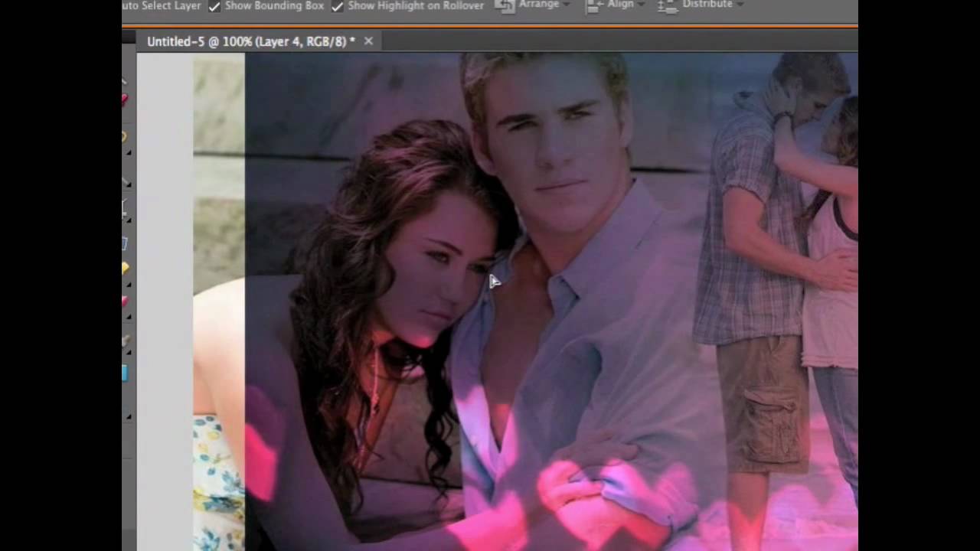Open the Align dropdown menu
The height and width of the screenshot is (551, 980).
pyautogui.click(x=616, y=5)
